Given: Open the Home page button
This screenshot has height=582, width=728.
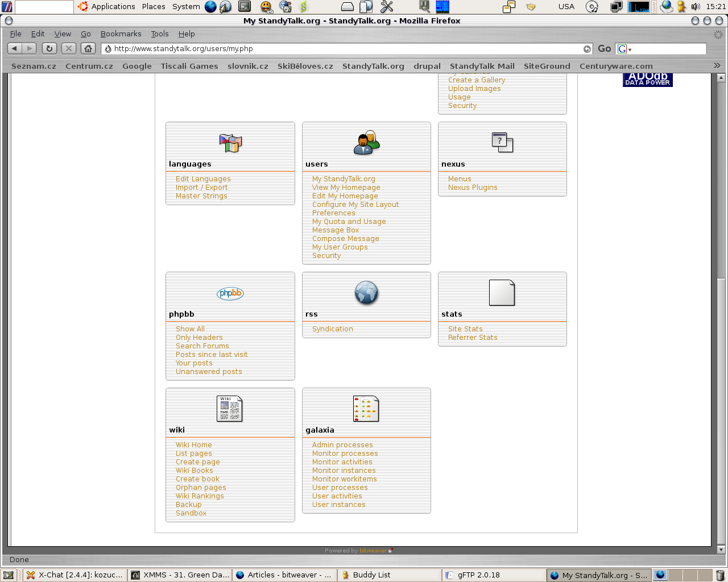Looking at the screenshot, I should coord(88,49).
